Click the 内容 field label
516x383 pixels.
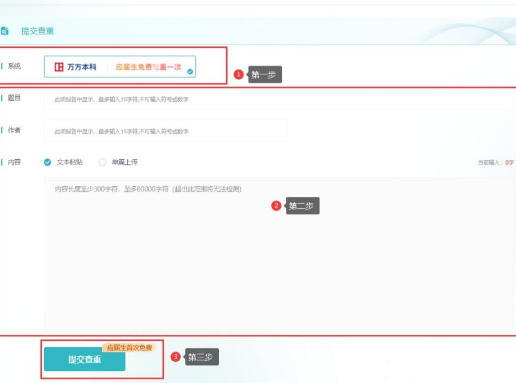point(14,162)
